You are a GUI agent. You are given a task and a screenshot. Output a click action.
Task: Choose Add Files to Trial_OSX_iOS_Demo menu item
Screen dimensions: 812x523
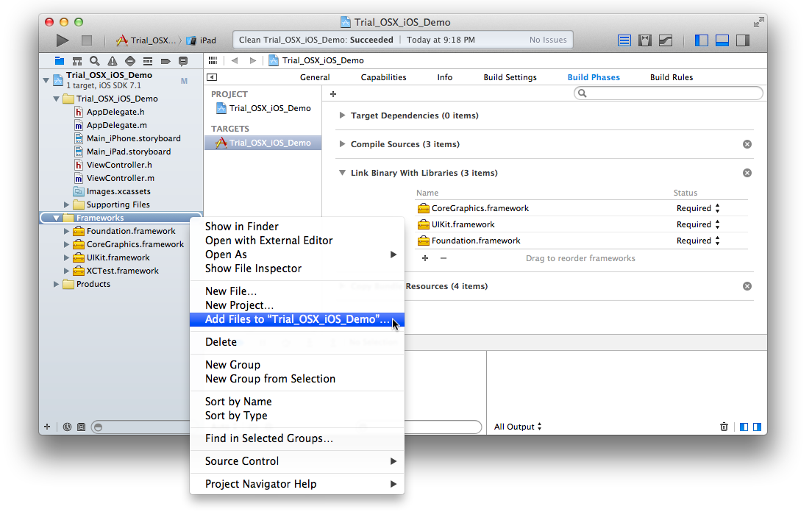click(297, 319)
